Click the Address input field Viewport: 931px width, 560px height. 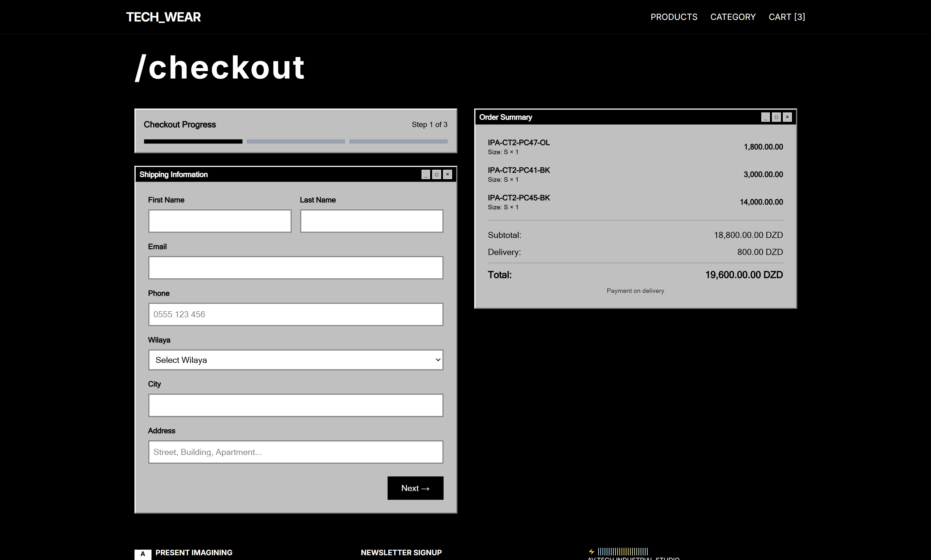(296, 452)
